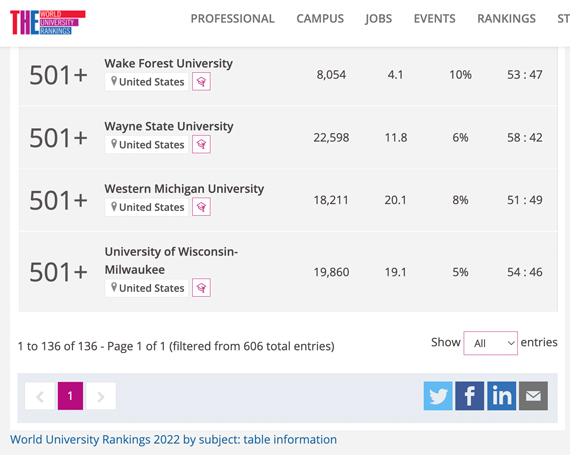
Task: Open the Jobs menu
Action: pyautogui.click(x=378, y=19)
